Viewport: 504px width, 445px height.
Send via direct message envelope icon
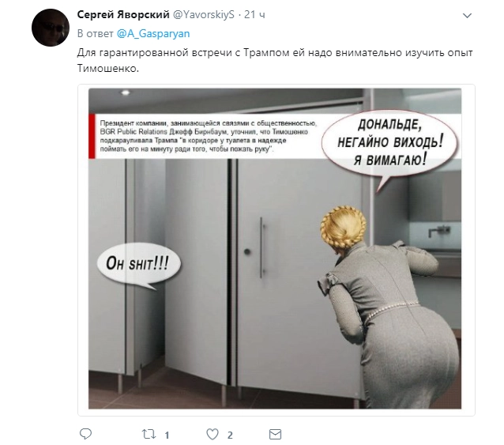[x=275, y=435]
